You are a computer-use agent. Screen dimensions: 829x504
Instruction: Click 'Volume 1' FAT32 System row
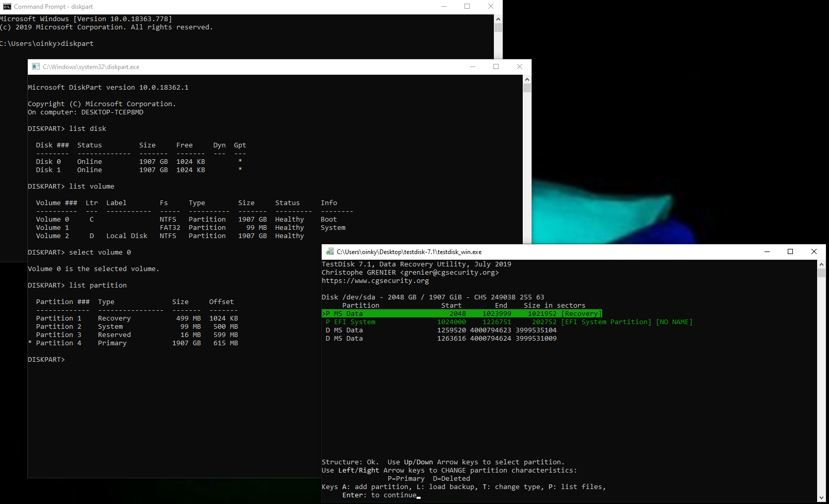tap(191, 228)
